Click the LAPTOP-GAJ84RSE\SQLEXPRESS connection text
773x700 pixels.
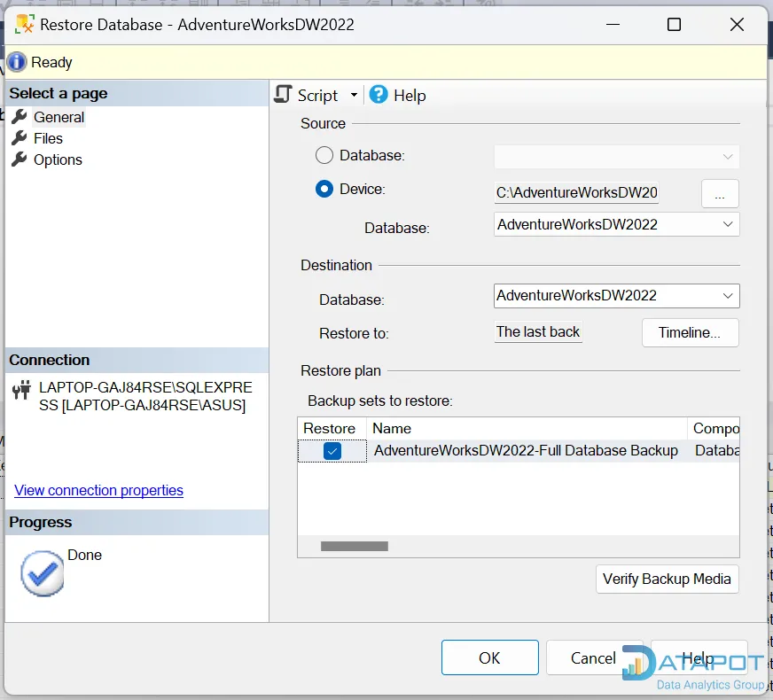tap(145, 396)
